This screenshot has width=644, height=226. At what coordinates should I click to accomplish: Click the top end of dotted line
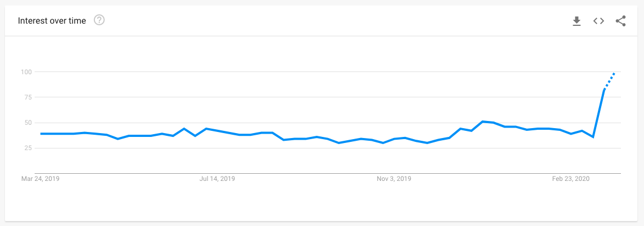[614, 73]
